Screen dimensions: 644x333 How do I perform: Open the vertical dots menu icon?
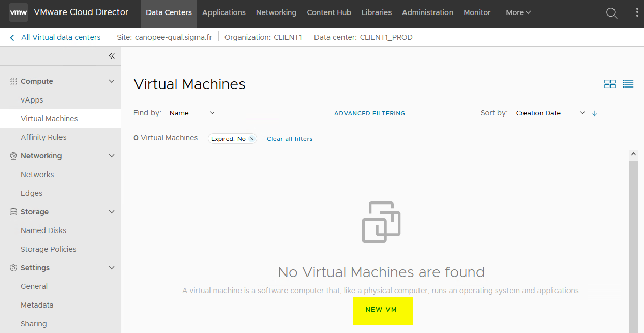pyautogui.click(x=637, y=12)
